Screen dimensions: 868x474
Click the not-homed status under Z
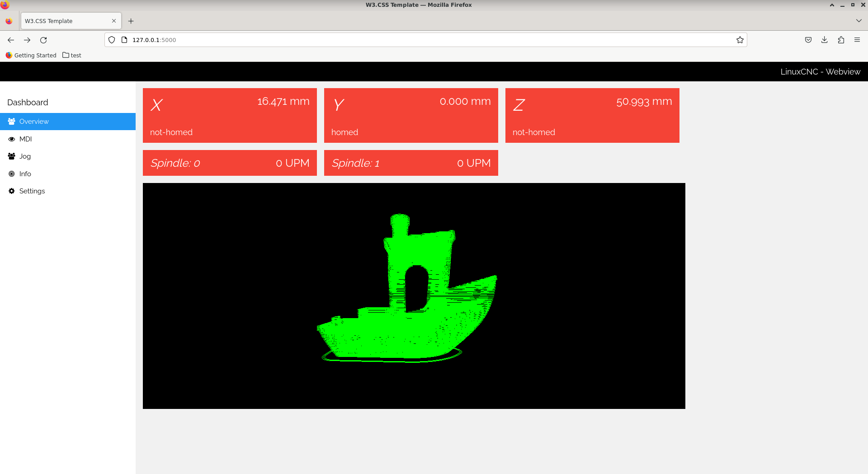pos(534,132)
